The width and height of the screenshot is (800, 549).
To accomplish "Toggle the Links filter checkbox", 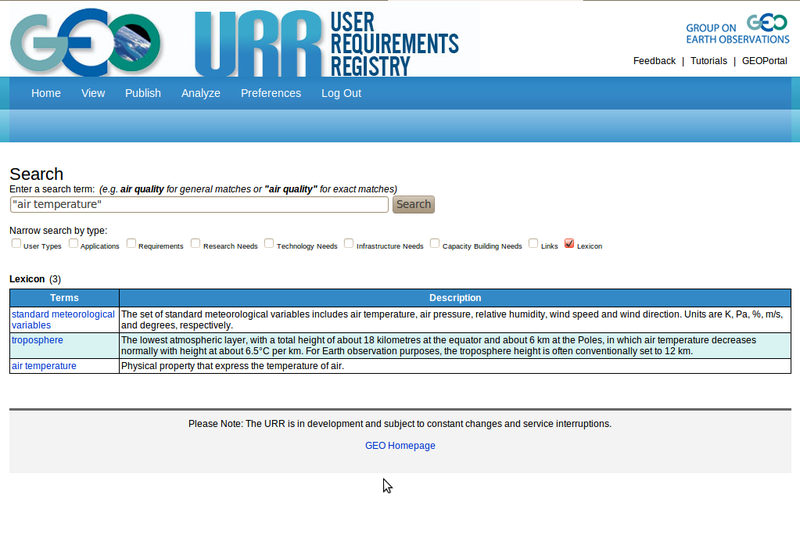I will click(534, 243).
